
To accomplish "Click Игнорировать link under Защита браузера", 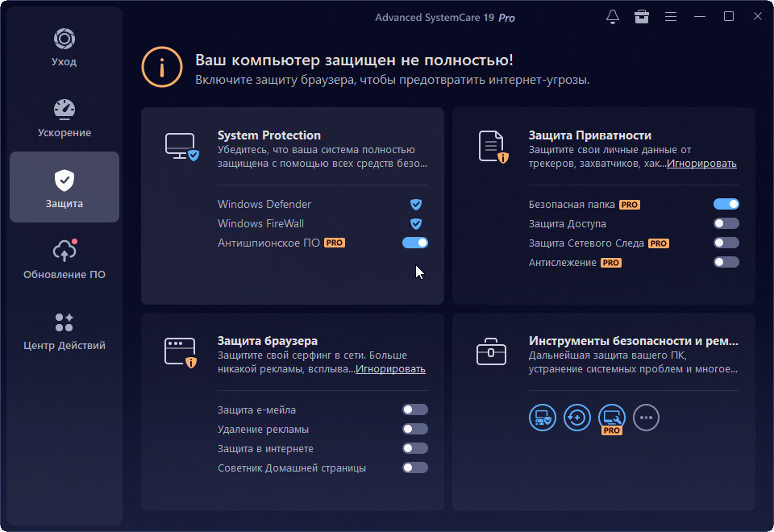I will tap(390, 369).
